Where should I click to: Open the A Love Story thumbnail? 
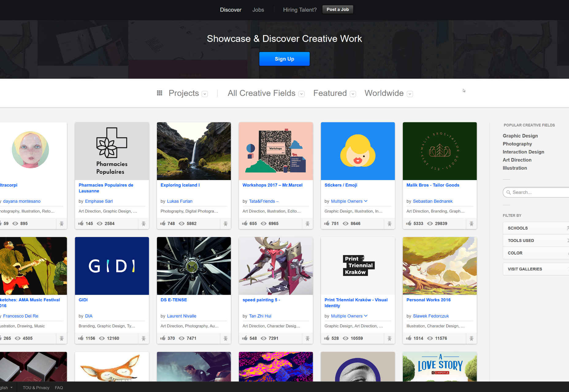coord(440,367)
